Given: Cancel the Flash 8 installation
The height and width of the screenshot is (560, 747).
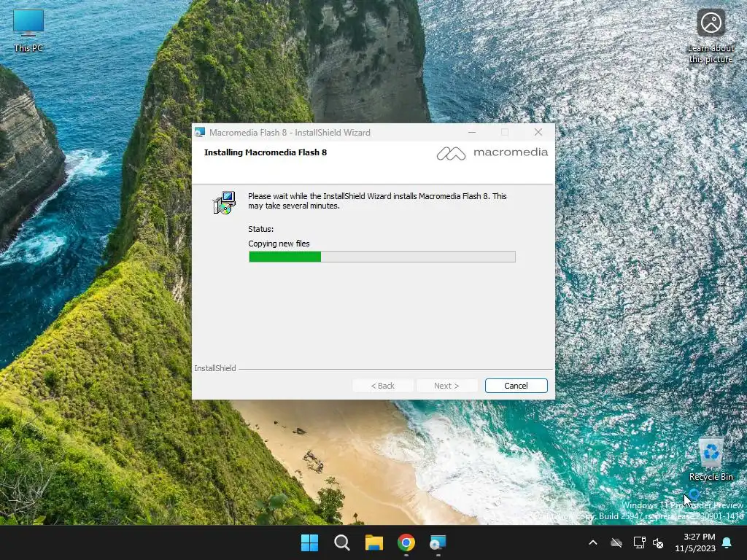Looking at the screenshot, I should pyautogui.click(x=516, y=386).
